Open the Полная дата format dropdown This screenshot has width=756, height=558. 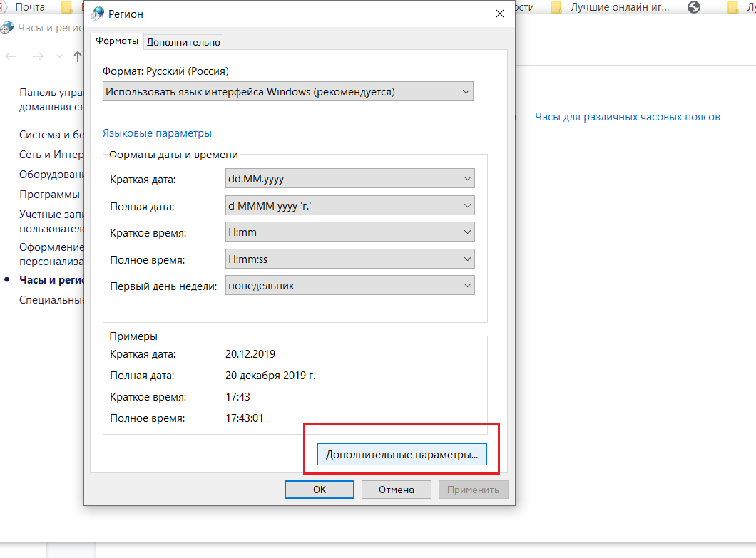tap(349, 206)
